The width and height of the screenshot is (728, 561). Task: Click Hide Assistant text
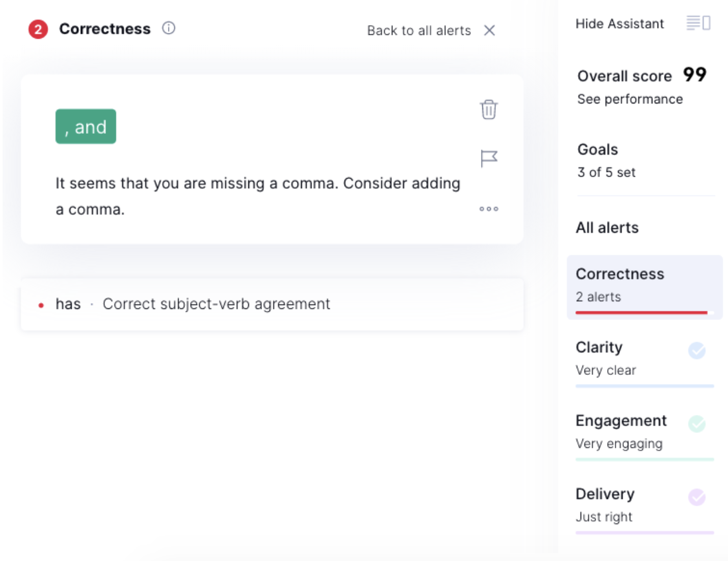tap(619, 24)
